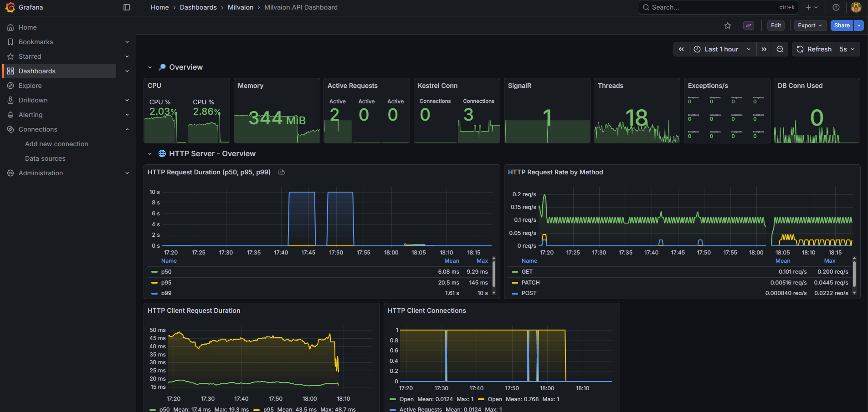This screenshot has height=412, width=868.
Task: Click the Drilldown icon in sidebar
Action: pos(10,100)
